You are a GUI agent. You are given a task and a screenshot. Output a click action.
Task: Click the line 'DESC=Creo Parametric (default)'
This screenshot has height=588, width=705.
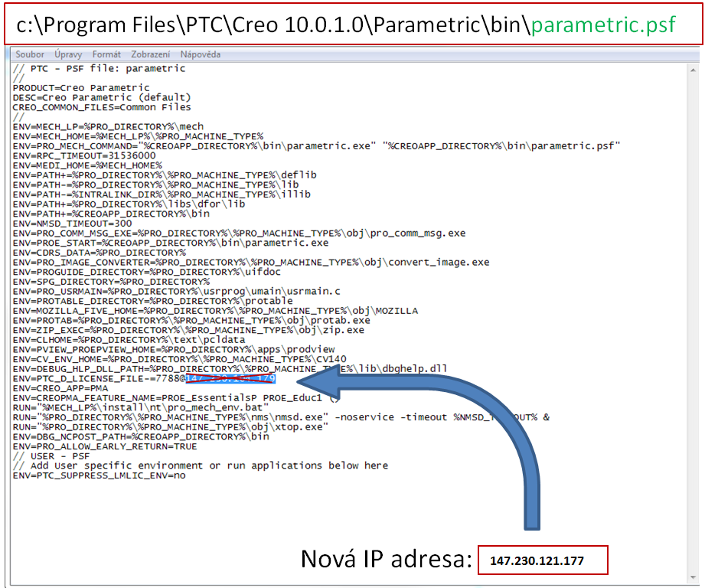coord(102,97)
